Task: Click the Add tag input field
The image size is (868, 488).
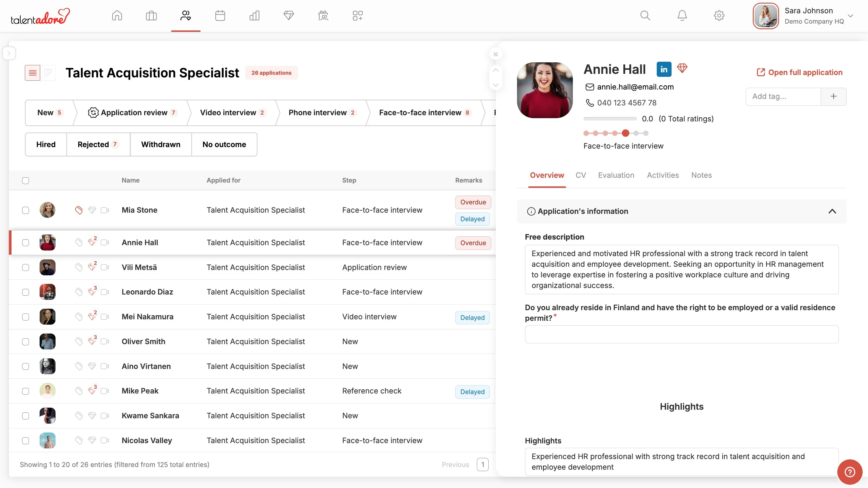Action: [783, 96]
